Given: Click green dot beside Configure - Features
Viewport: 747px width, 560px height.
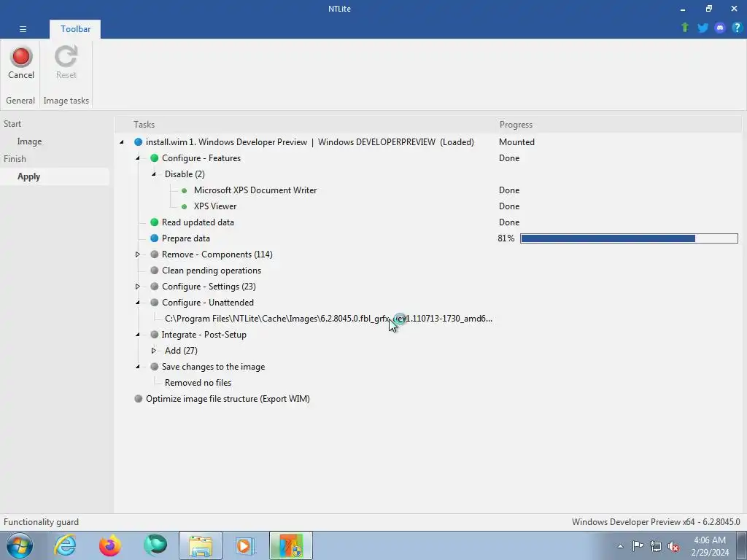Looking at the screenshot, I should click(x=155, y=158).
